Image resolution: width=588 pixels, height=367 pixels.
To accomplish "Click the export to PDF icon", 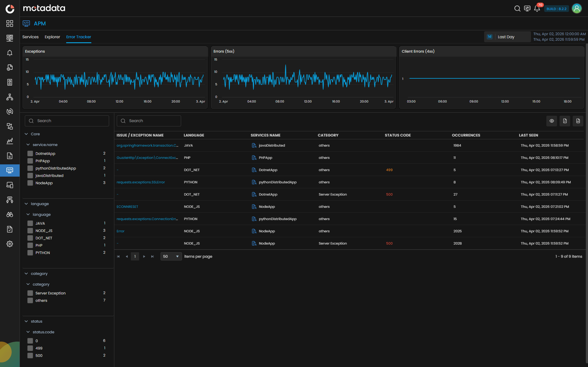I will pos(565,121).
